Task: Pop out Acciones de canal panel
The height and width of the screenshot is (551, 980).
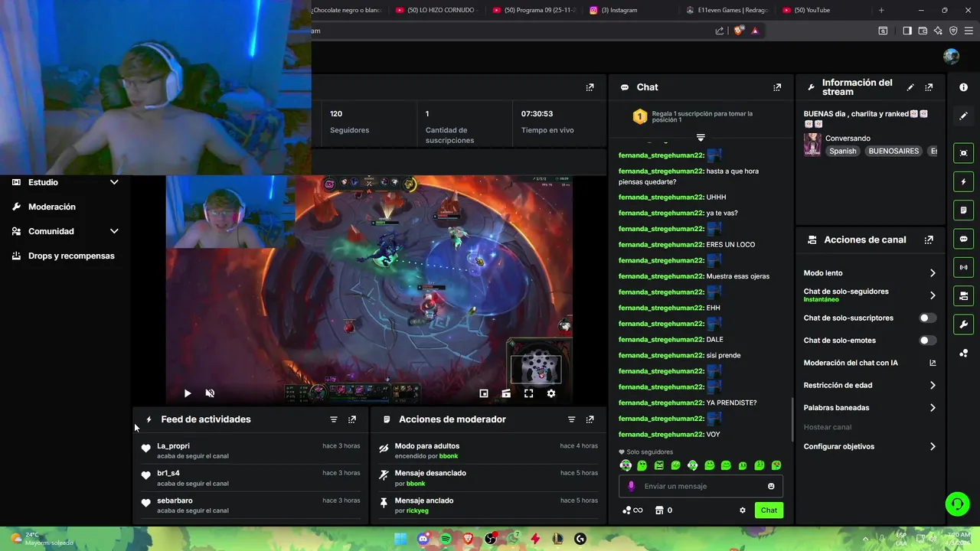Action: coord(929,240)
